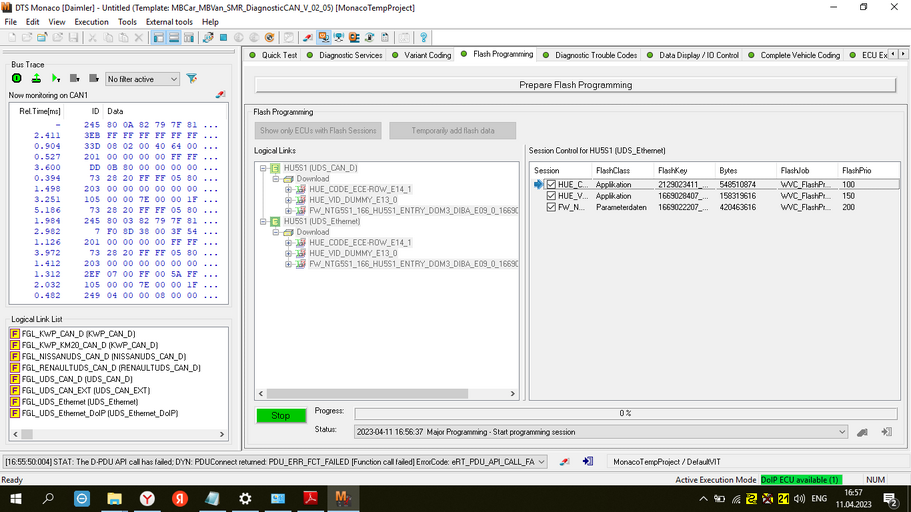This screenshot has width=911, height=512.
Task: Open File Explorer from the taskbar
Action: (114, 498)
